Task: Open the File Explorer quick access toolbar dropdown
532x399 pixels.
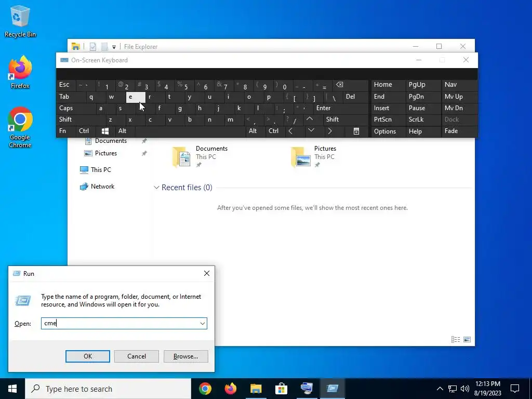Action: 114,47
